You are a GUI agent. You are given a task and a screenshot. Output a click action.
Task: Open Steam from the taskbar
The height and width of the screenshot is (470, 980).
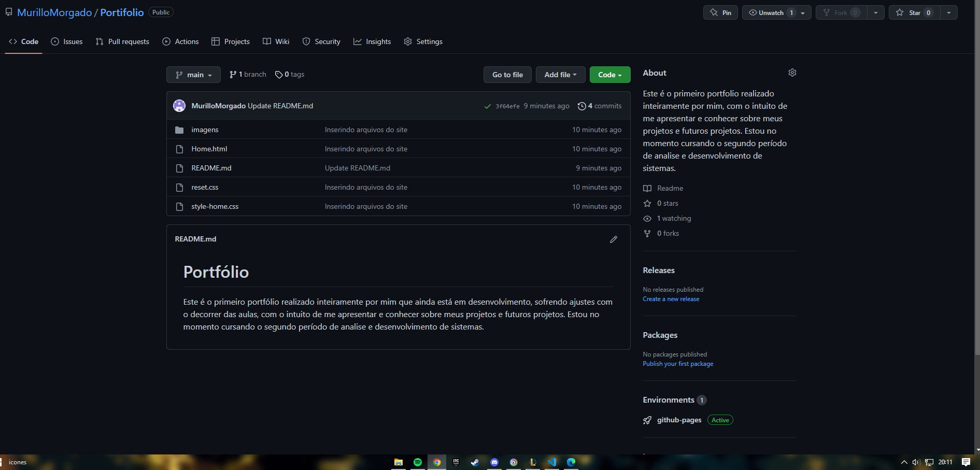pos(475,462)
